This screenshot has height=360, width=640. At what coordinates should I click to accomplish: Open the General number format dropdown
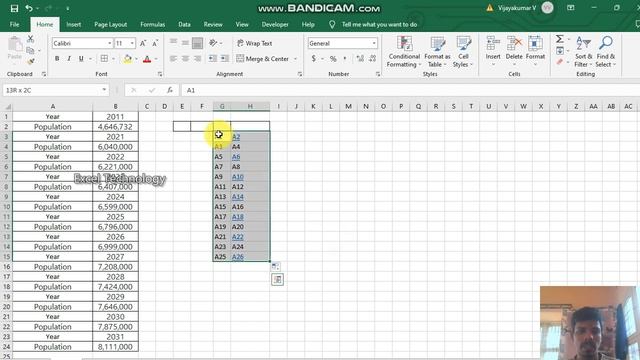pos(374,43)
